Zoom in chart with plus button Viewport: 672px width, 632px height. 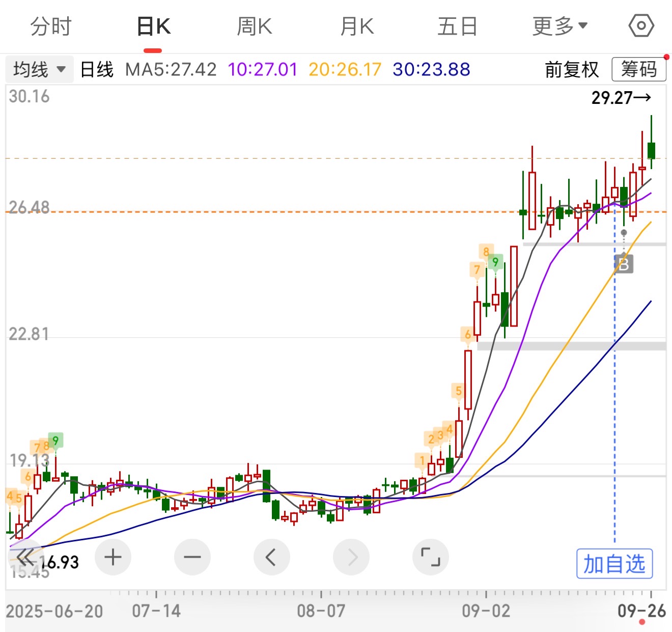113,557
